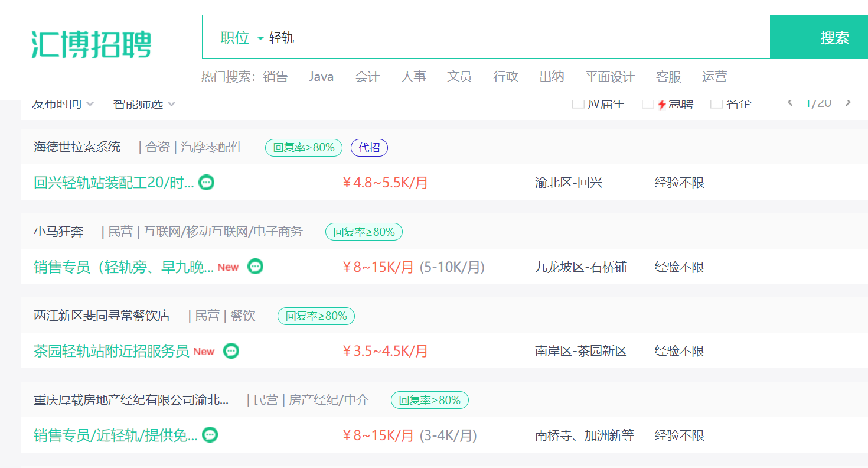The height and width of the screenshot is (468, 868).
Task: Check the 名企 filter box
Action: coord(716,104)
